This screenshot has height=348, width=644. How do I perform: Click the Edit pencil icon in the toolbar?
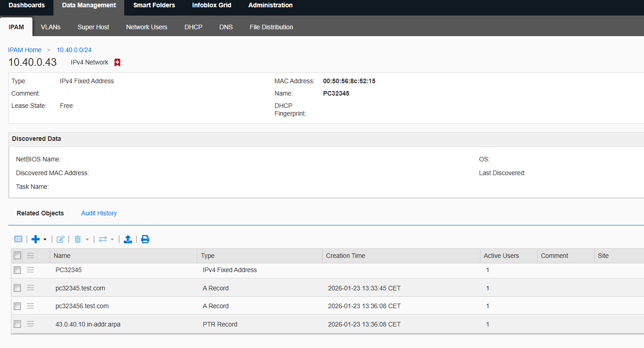point(60,239)
